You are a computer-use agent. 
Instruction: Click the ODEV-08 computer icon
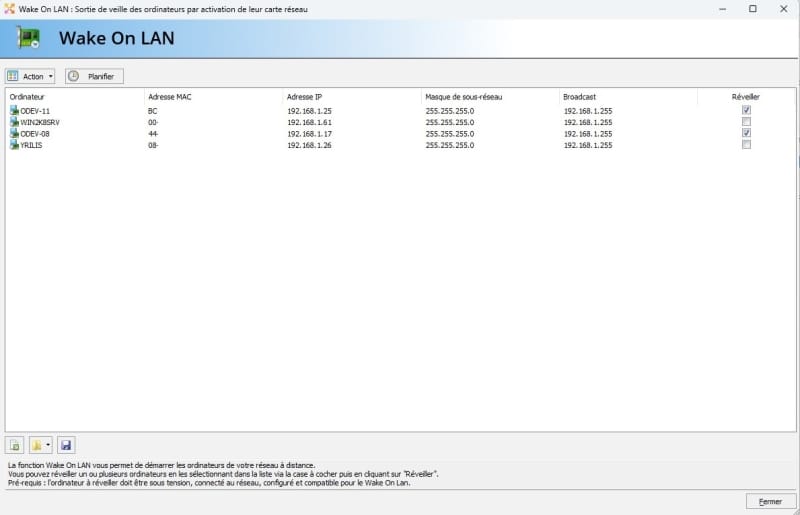click(x=14, y=133)
